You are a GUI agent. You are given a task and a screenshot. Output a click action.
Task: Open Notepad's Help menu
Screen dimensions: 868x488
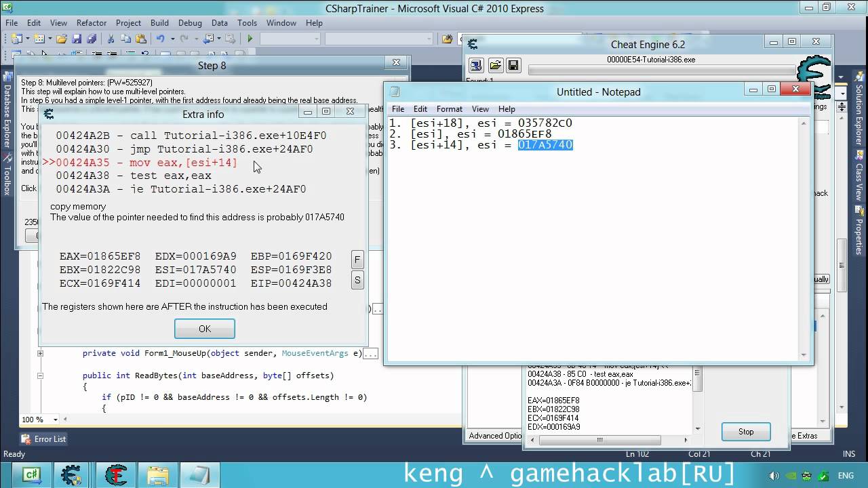[x=507, y=109]
